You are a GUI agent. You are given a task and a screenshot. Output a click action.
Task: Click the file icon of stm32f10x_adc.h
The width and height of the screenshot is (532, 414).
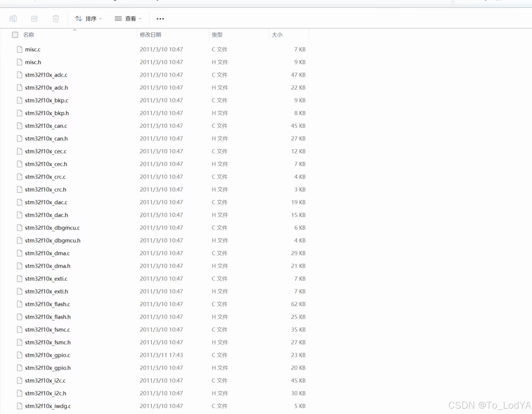click(x=20, y=87)
